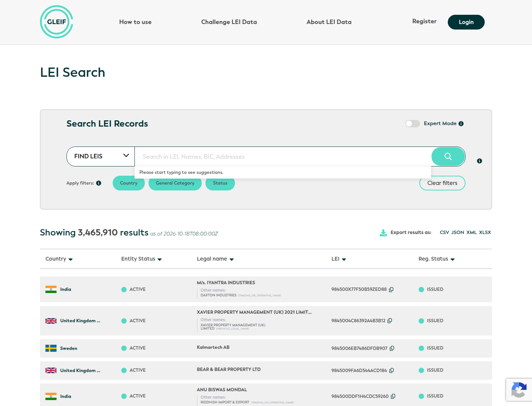Sort by Entity Status column
The image size is (532, 406).
pyautogui.click(x=141, y=259)
